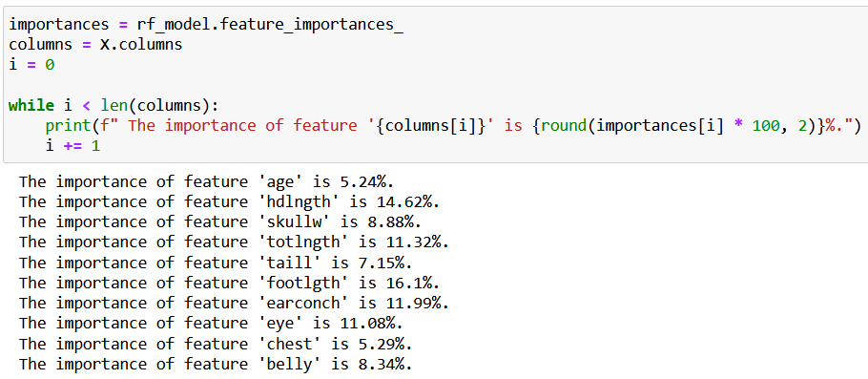The width and height of the screenshot is (868, 379).
Task: Click the 'importances' variable on first code line
Action: [x=59, y=25]
